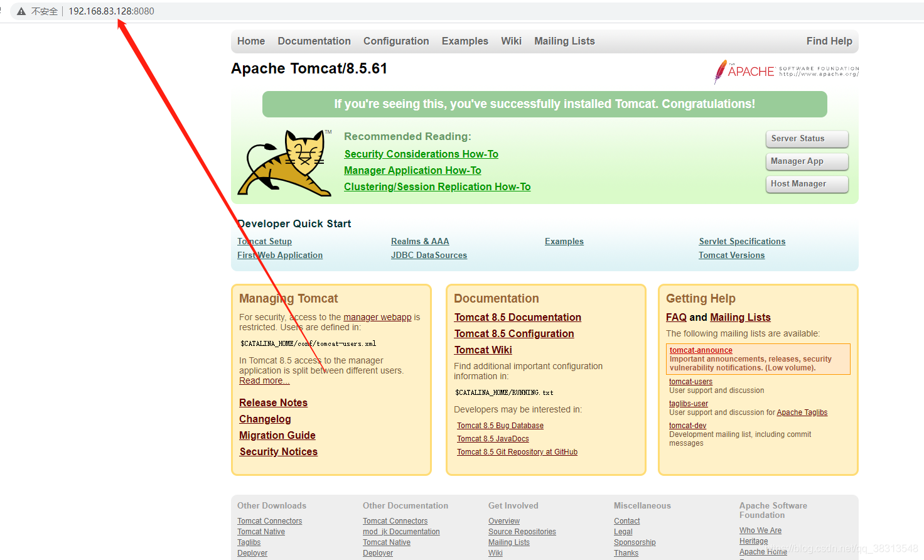Open Source Repositories link

coord(522,532)
